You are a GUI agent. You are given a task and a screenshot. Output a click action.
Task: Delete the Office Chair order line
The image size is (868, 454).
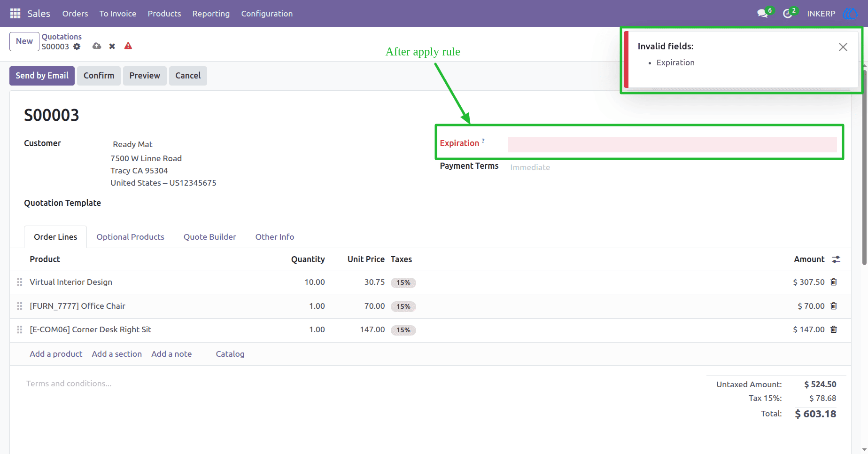pyautogui.click(x=834, y=306)
